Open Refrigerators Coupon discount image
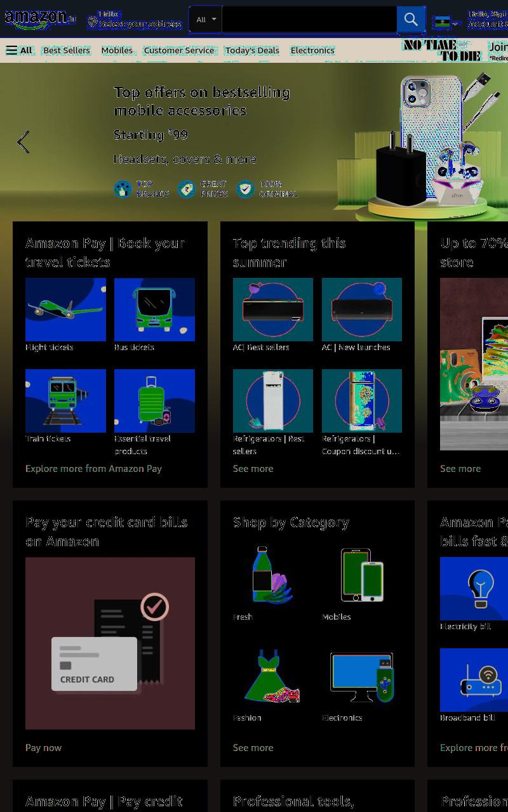 [x=362, y=401]
